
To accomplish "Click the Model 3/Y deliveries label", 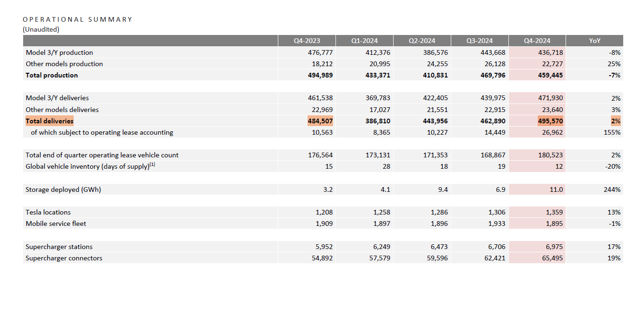I will pyautogui.click(x=57, y=98).
